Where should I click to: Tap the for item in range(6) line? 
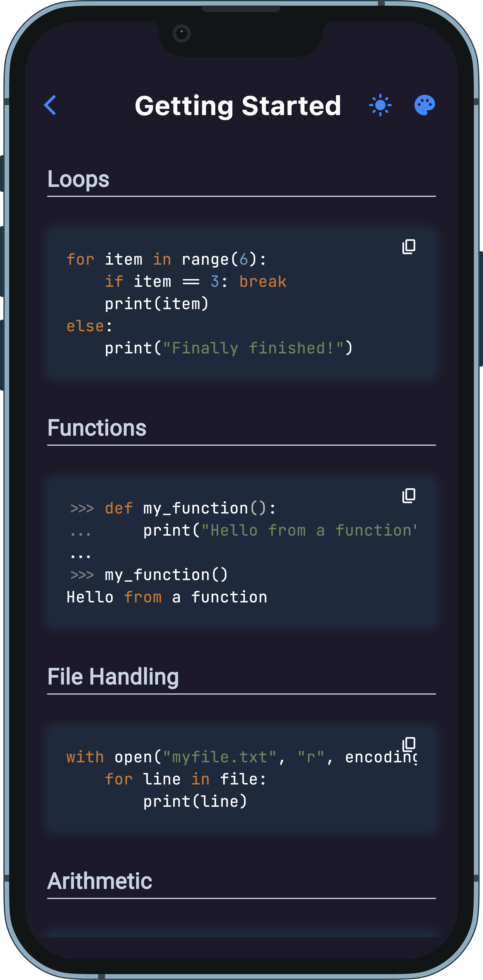tap(166, 260)
